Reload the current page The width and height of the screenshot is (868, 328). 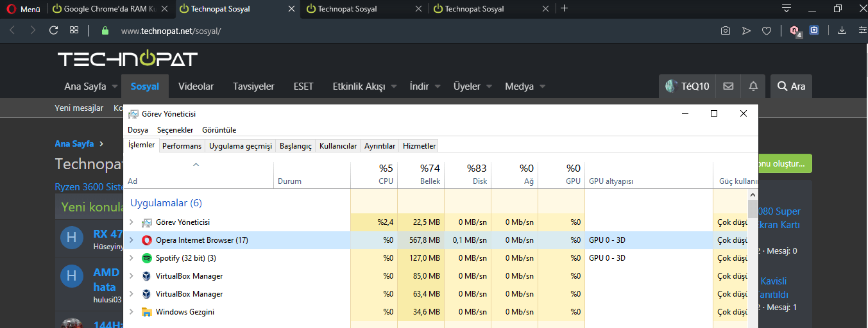pos(53,30)
